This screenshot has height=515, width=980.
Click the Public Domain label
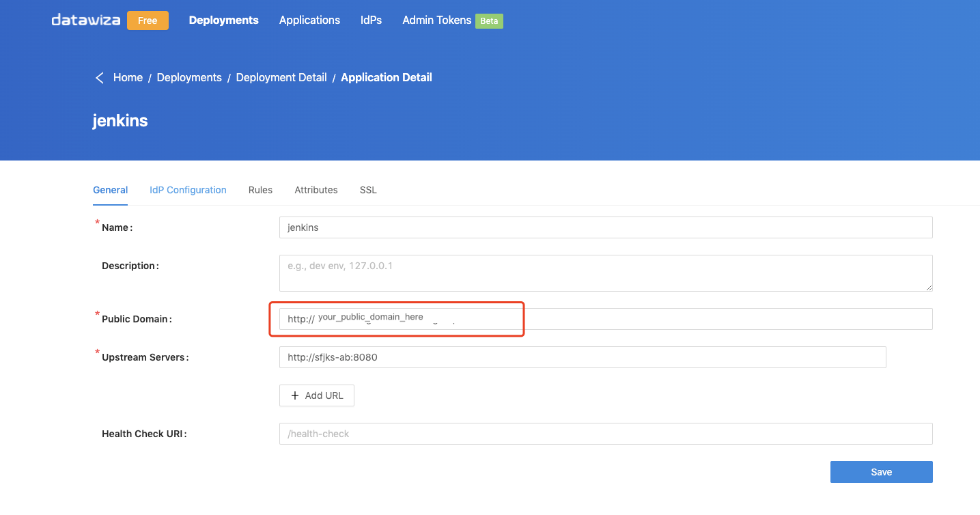pyautogui.click(x=137, y=319)
